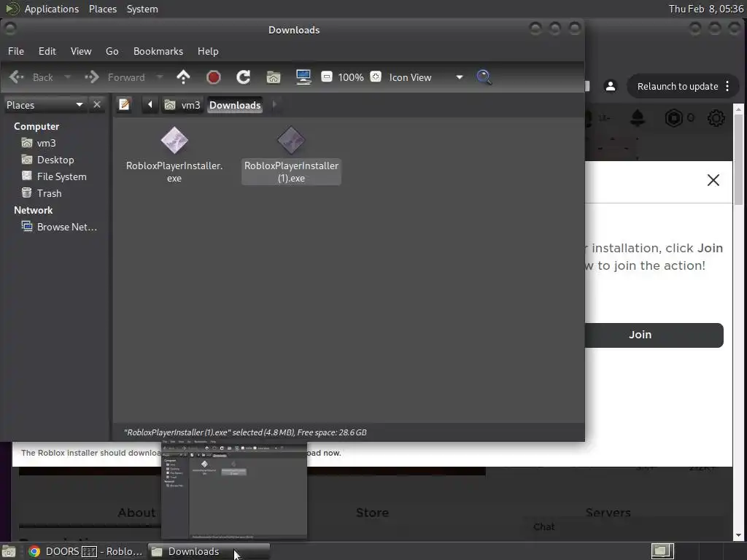Click the Downloads taskbar window button

[209, 551]
